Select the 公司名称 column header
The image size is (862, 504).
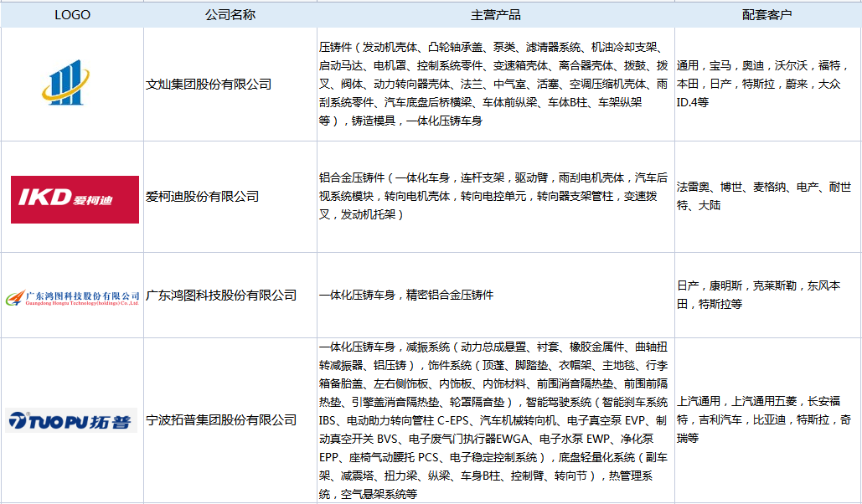point(230,15)
